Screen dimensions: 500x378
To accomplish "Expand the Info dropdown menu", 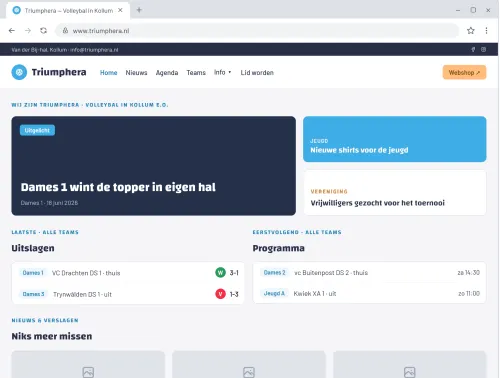I will pos(222,72).
